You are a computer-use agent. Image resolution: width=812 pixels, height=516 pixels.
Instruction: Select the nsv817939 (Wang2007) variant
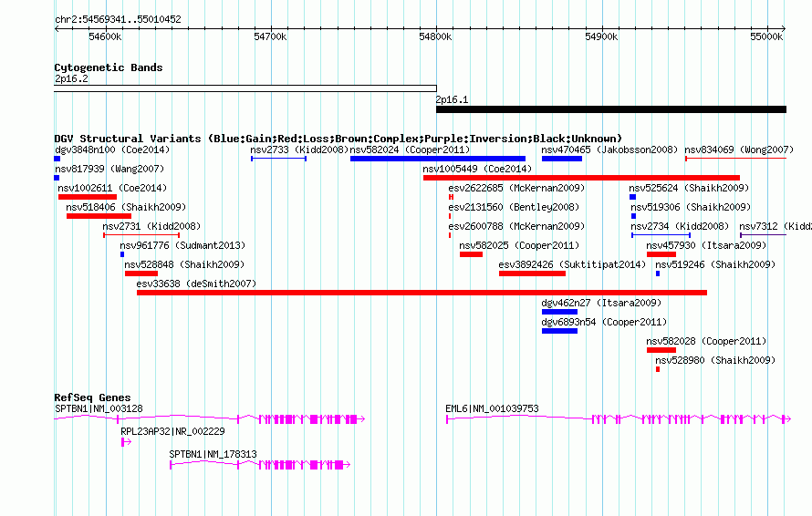coord(57,178)
